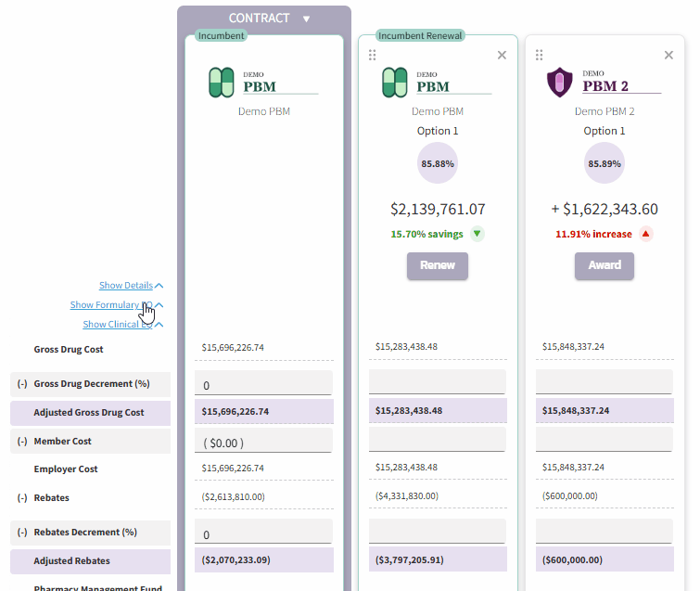Collapse the Show Details section
Viewport: 700px width, 591px height.
(x=131, y=286)
